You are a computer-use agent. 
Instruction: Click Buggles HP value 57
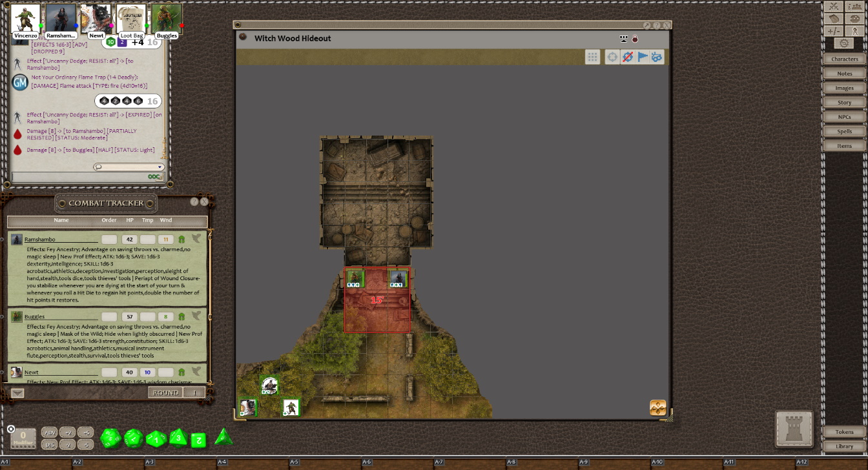(x=129, y=316)
